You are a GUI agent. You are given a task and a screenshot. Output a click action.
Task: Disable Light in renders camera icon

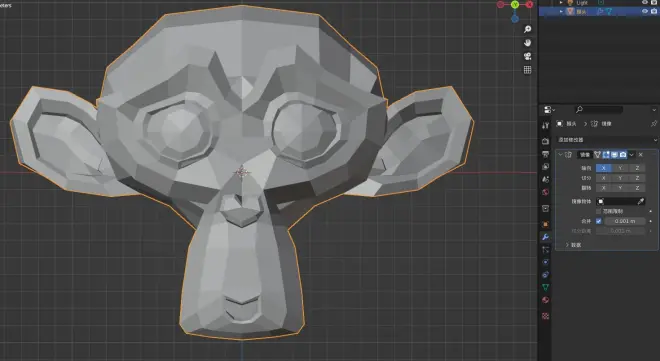pyautogui.click(x=654, y=3)
